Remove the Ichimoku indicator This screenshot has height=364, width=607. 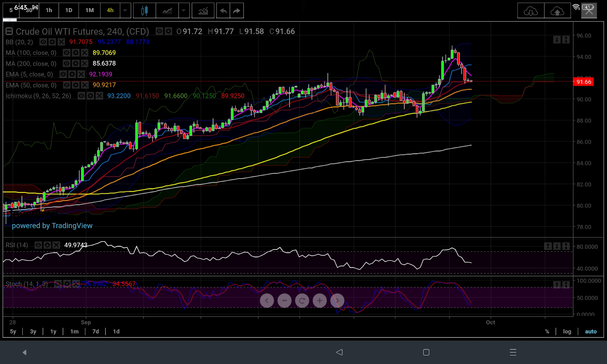point(99,96)
